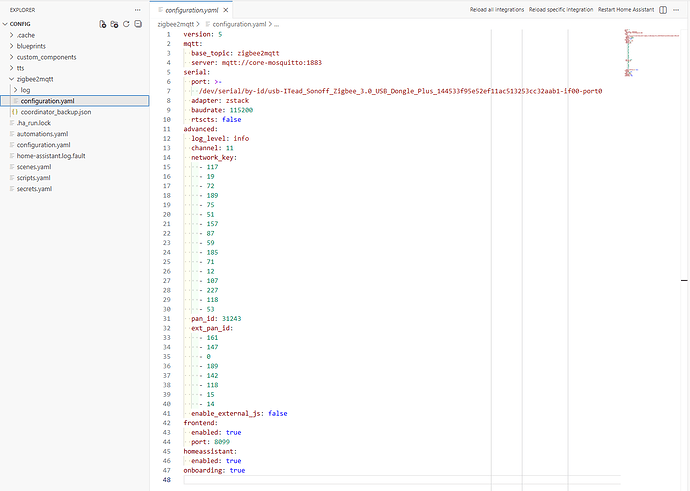Image resolution: width=690 pixels, height=491 pixels.
Task: Refresh the Explorer file tree
Action: pos(126,24)
